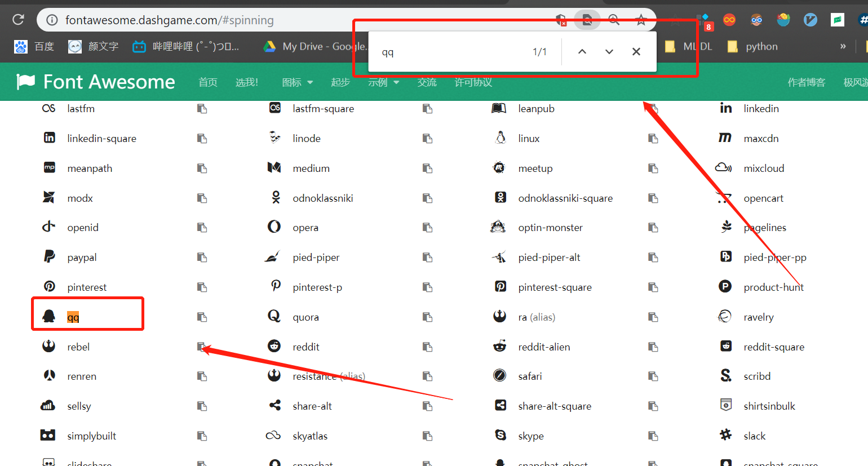
Task: Click the reddit-alien label
Action: coord(544,347)
